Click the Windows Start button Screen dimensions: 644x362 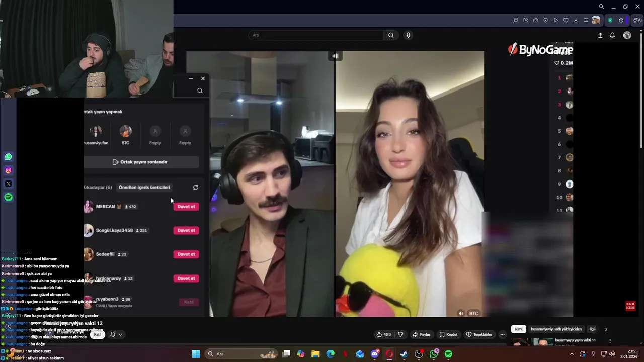(196, 354)
